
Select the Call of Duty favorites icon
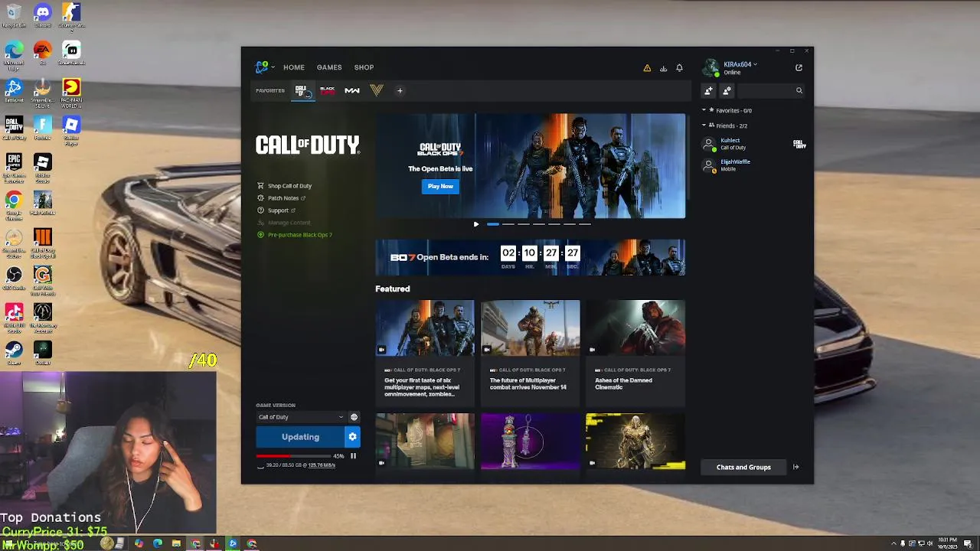tap(302, 90)
